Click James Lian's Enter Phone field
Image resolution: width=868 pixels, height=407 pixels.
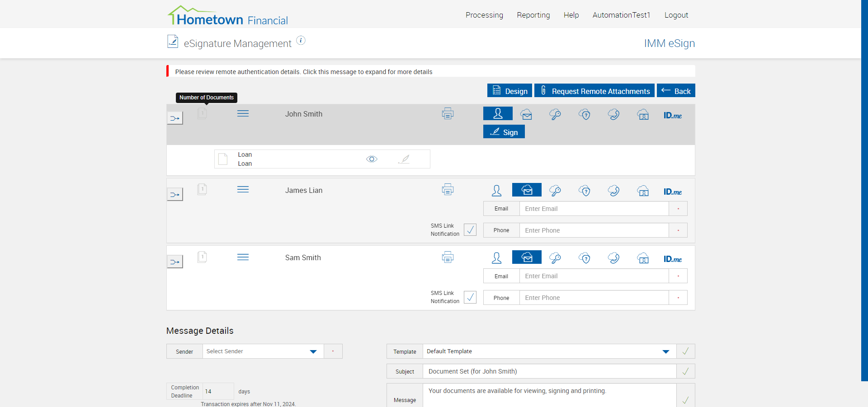(594, 230)
